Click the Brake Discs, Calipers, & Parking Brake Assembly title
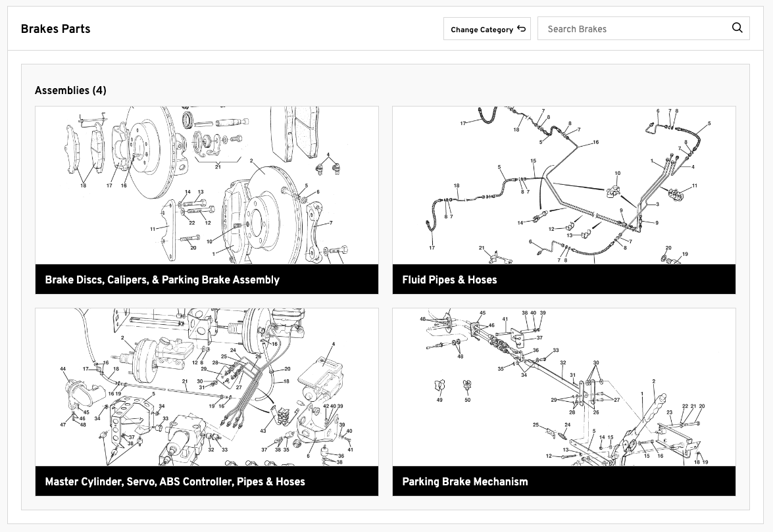Screen dimensions: 773x532 162,279
